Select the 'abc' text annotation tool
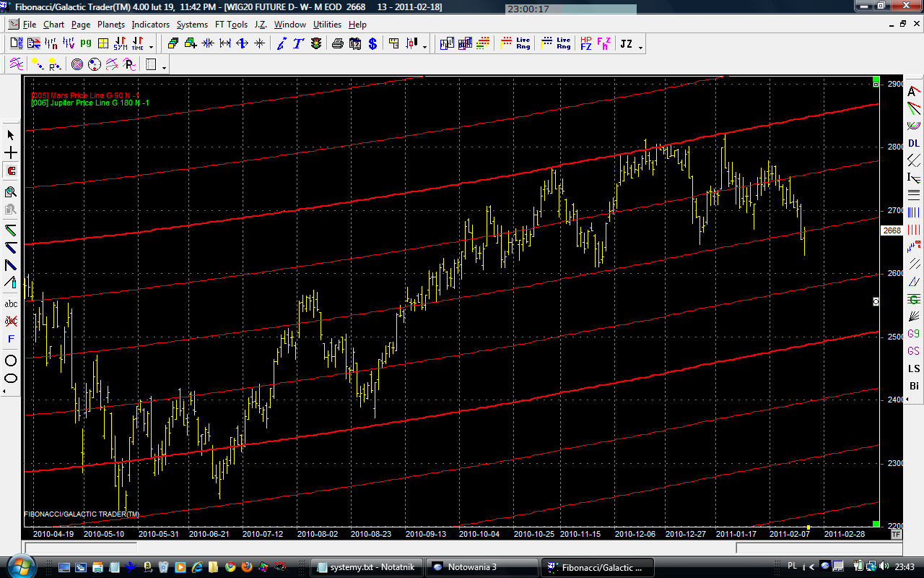The image size is (924, 578). click(11, 303)
